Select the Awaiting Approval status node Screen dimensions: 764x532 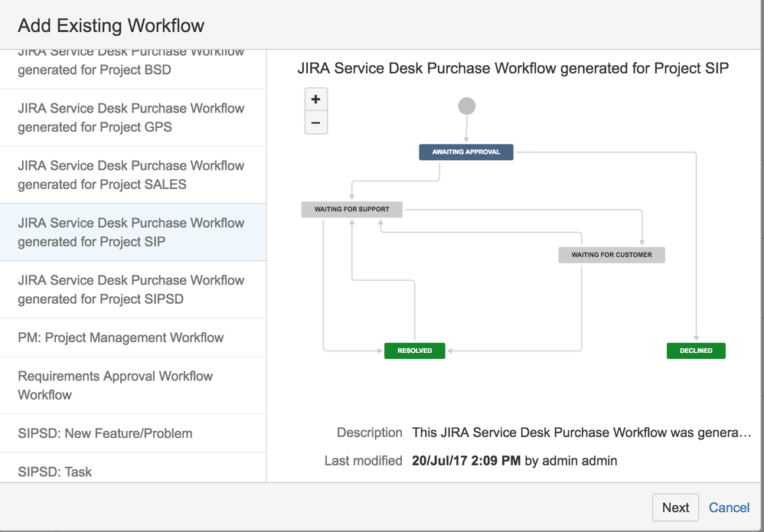[465, 152]
